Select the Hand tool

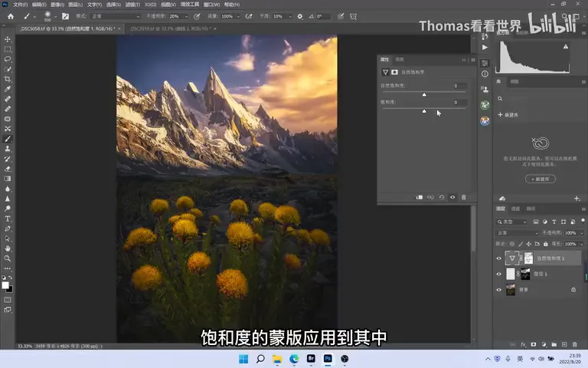tap(8, 248)
